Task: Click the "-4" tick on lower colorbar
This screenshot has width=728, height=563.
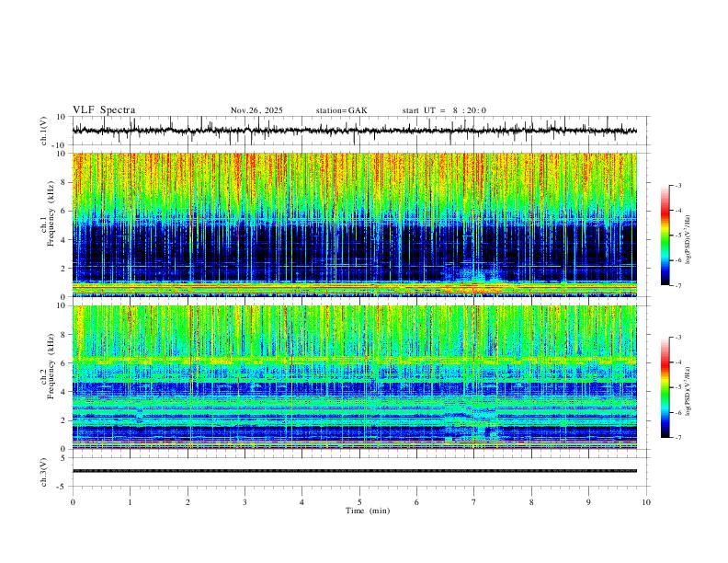Action: 678,362
